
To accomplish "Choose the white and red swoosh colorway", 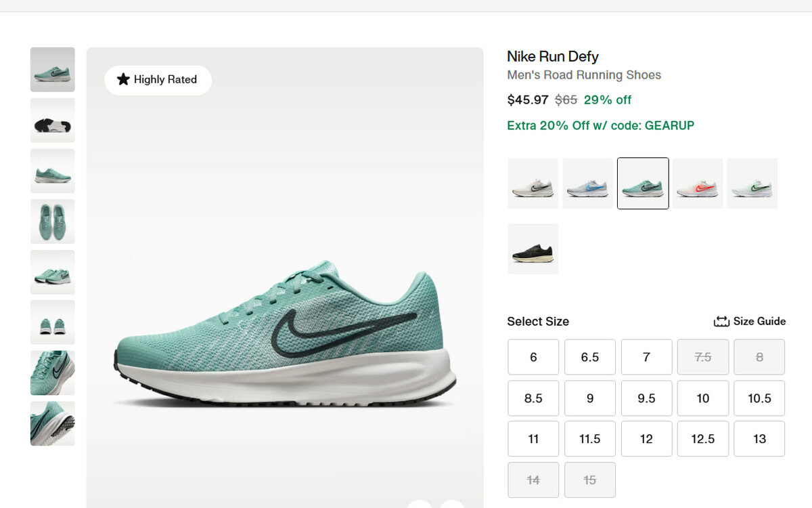I will pos(698,184).
